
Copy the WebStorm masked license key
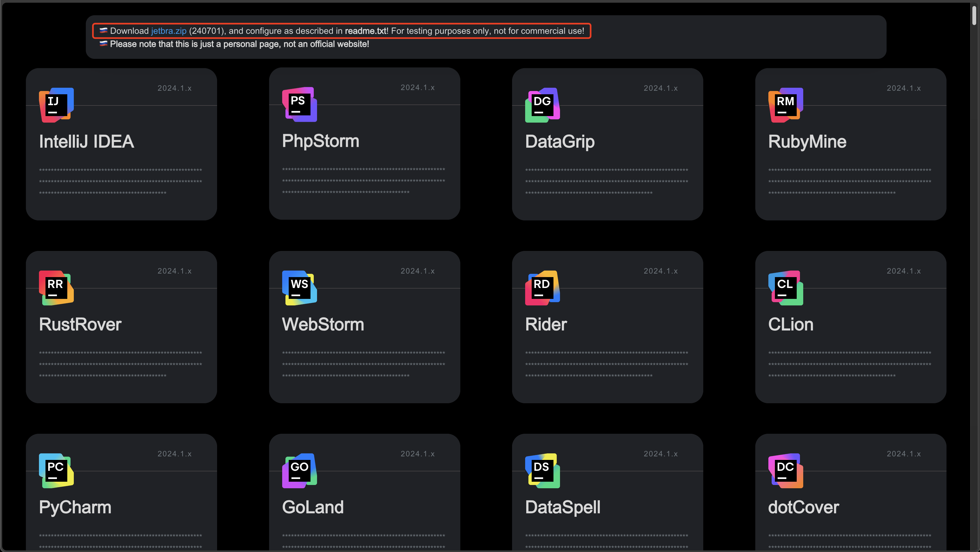tap(363, 365)
